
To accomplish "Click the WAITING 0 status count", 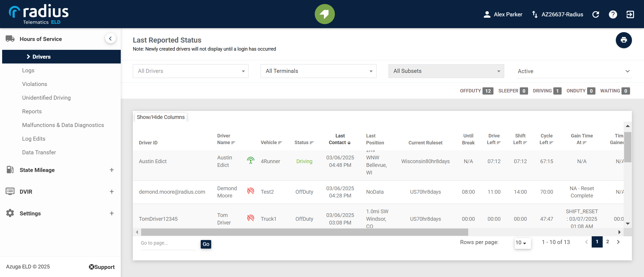I will pos(615,91).
